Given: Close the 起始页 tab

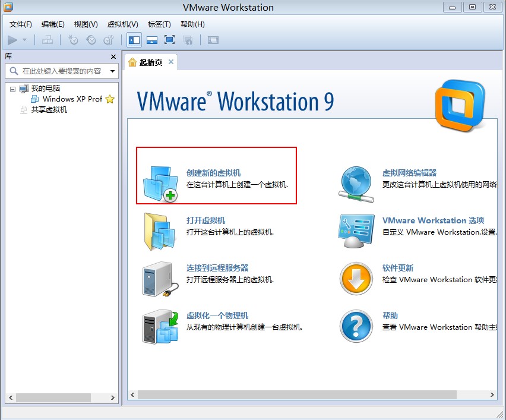Looking at the screenshot, I should click(171, 62).
